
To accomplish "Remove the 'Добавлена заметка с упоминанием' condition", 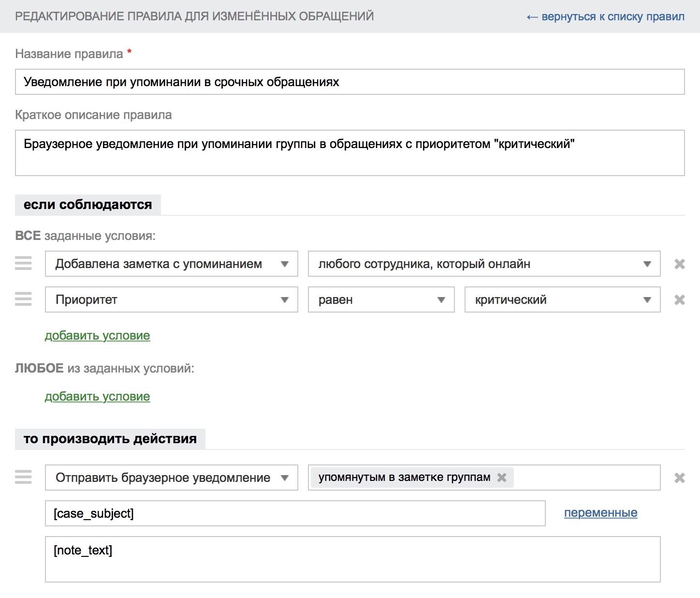I will pyautogui.click(x=680, y=264).
